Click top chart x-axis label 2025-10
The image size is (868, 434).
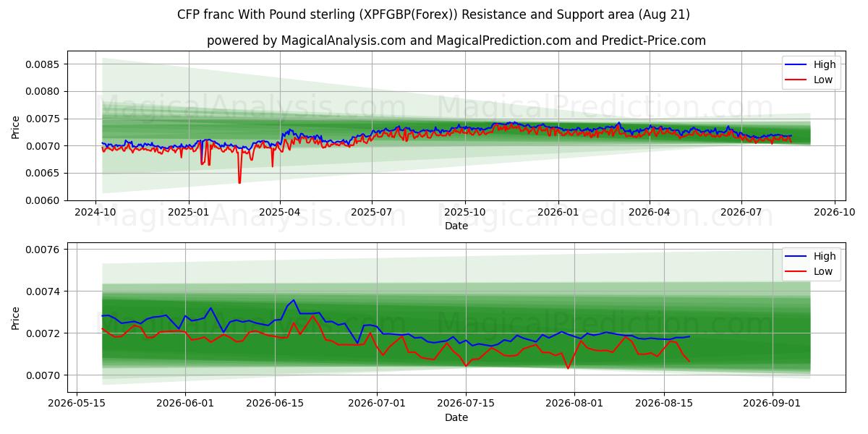464,213
